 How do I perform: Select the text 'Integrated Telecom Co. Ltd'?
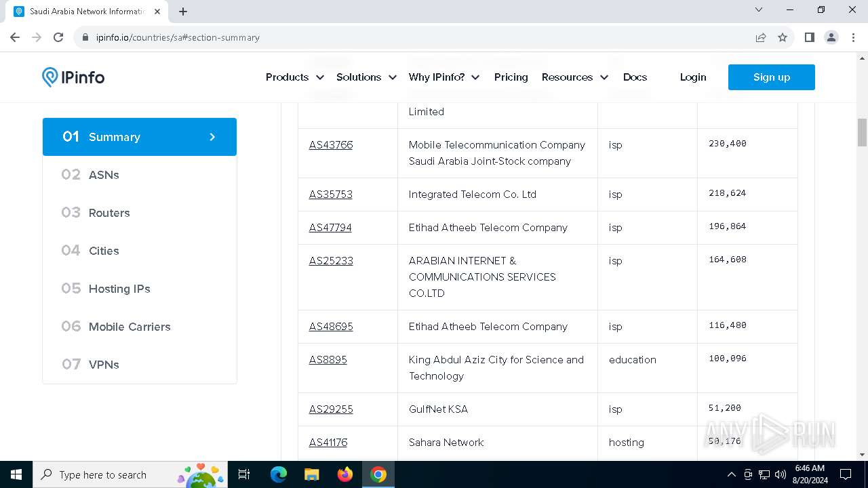coord(473,195)
